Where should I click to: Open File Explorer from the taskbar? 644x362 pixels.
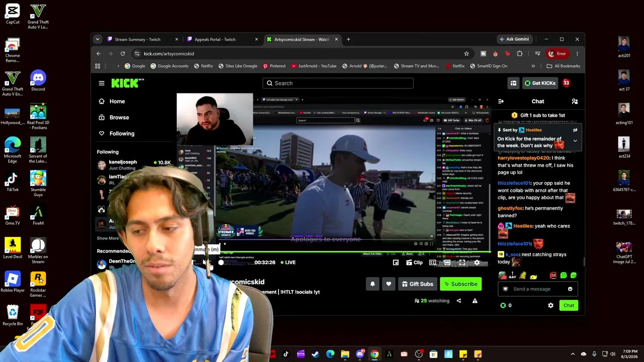(345, 354)
